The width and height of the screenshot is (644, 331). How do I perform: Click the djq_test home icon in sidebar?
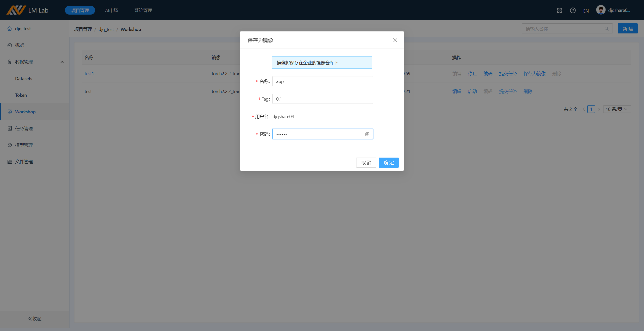(10, 29)
